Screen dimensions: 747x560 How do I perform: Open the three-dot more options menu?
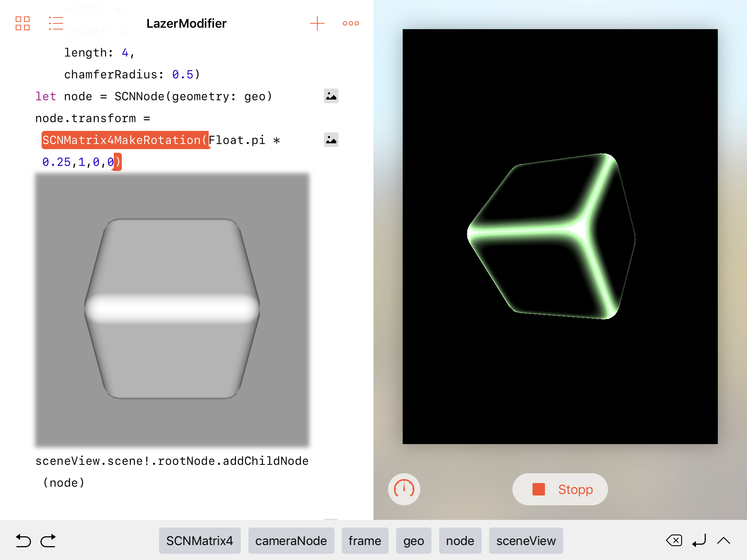tap(351, 23)
